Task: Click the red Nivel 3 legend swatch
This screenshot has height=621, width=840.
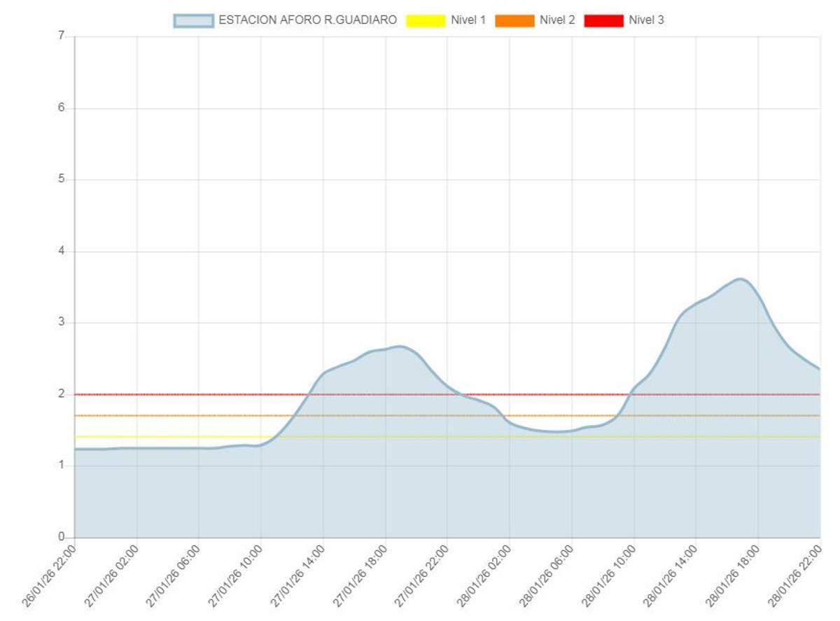Action: click(603, 20)
